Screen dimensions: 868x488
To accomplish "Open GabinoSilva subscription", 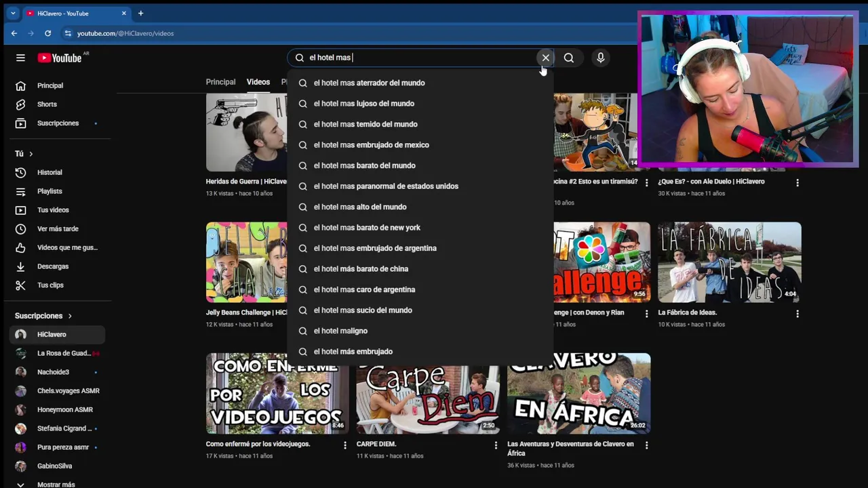I will pos(58,466).
